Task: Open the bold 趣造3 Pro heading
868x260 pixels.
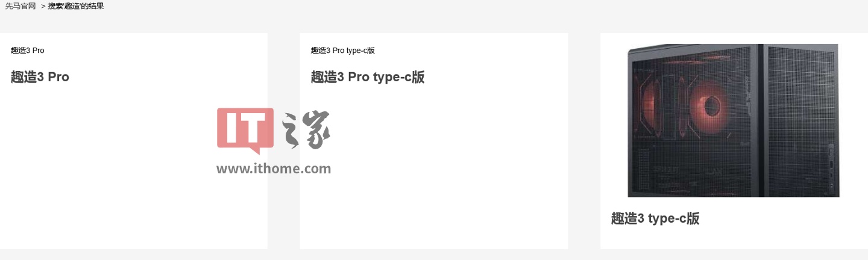Action: 40,77
